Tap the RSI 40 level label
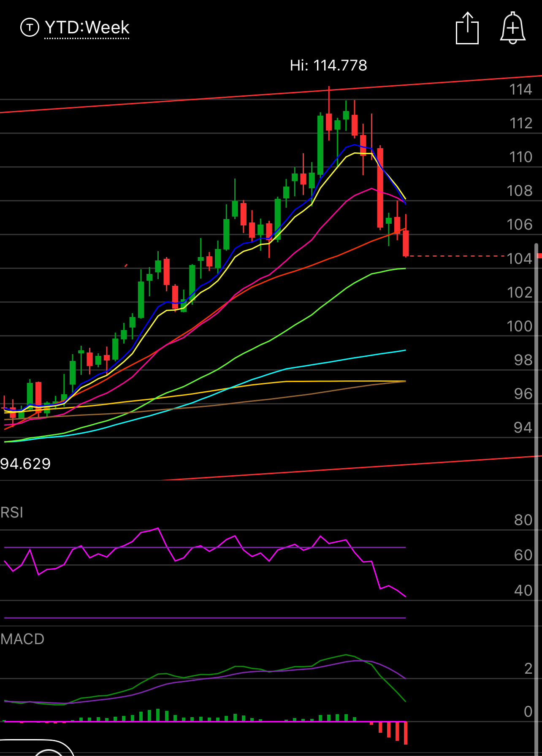This screenshot has height=756, width=542. (x=523, y=590)
